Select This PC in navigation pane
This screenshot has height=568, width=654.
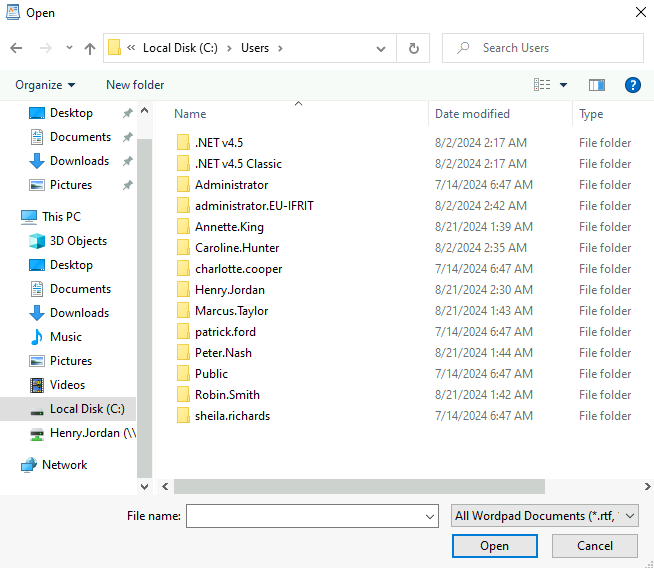tap(61, 217)
